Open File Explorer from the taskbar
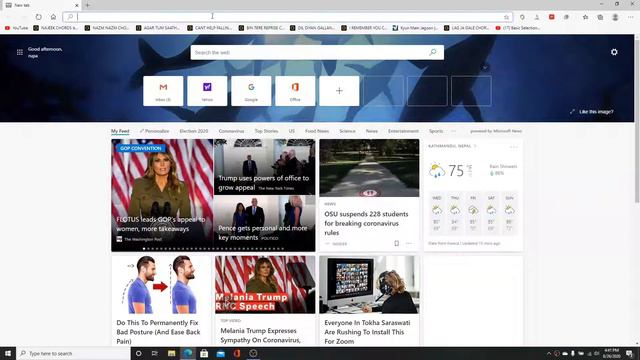The width and height of the screenshot is (640, 360). click(x=171, y=353)
